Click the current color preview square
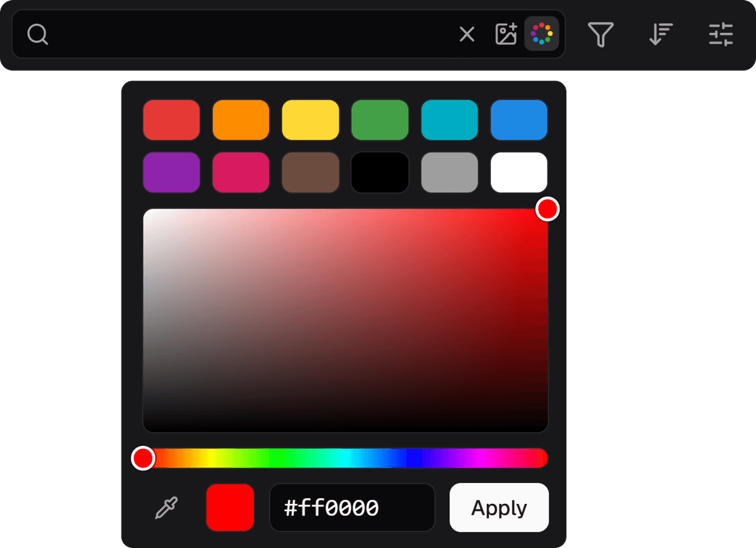Image resolution: width=756 pixels, height=548 pixels. (230, 508)
